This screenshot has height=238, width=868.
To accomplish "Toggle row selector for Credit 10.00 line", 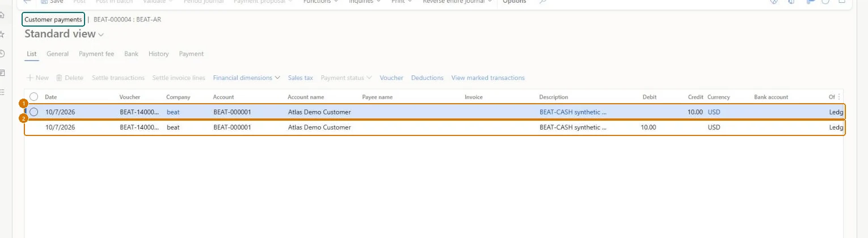I will click(33, 112).
